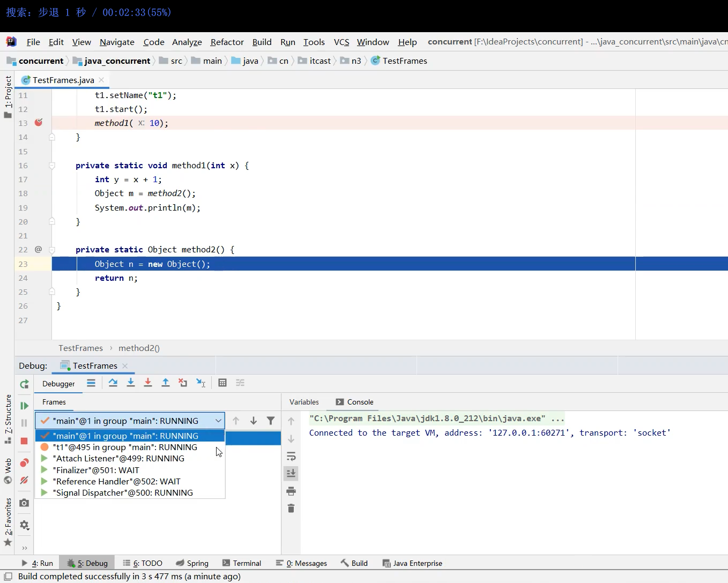The width and height of the screenshot is (728, 583).
Task: Close the TestFrames.java editor tab
Action: click(x=101, y=80)
